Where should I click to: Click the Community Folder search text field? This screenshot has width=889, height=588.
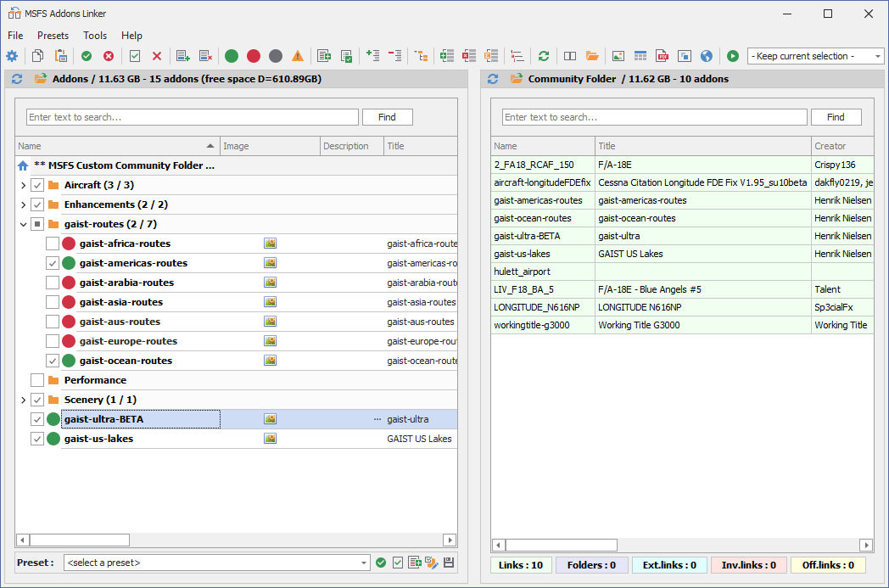click(x=653, y=117)
